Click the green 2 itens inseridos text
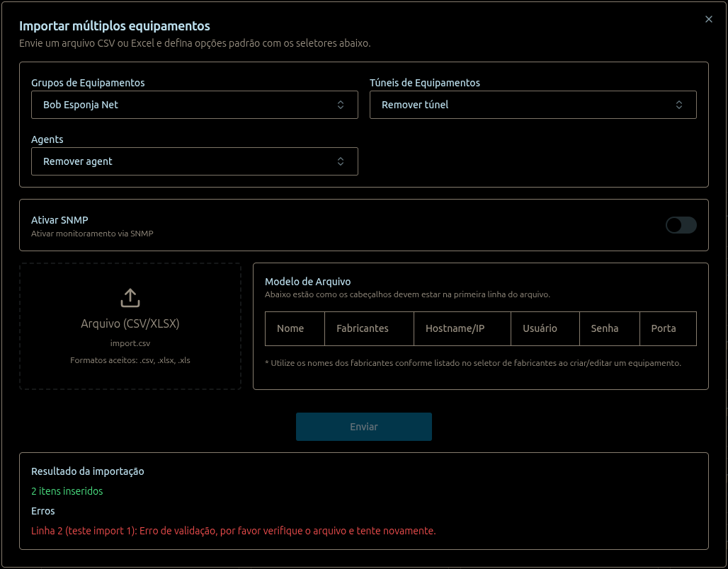Image resolution: width=728 pixels, height=569 pixels. 67,490
